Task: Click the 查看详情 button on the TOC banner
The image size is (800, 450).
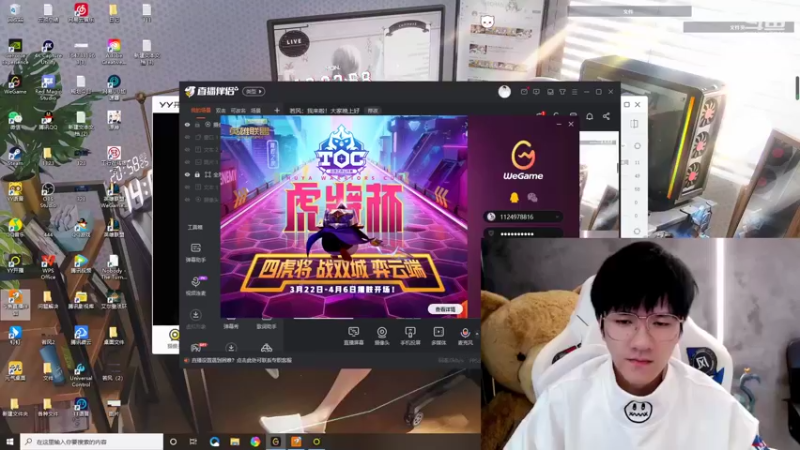Action: click(445, 309)
